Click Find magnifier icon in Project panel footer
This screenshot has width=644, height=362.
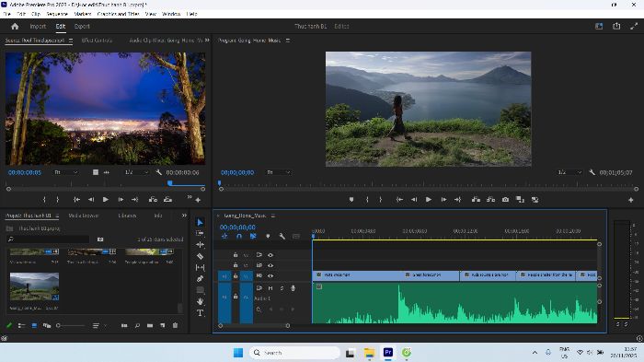[x=137, y=325]
